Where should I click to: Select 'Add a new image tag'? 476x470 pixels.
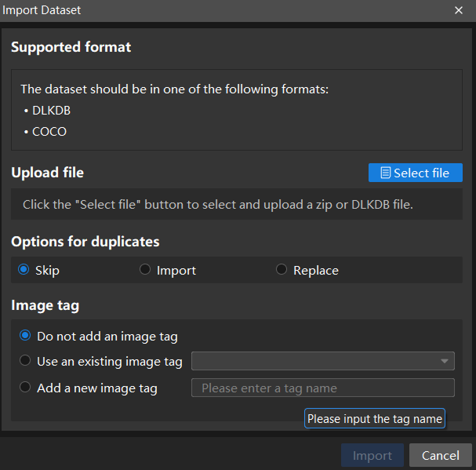(x=26, y=388)
